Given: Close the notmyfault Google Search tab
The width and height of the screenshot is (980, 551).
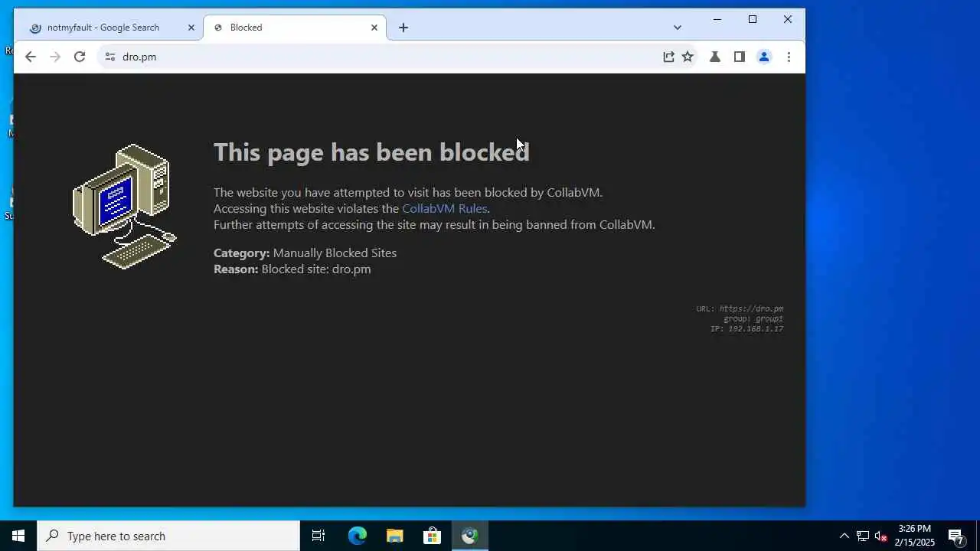Looking at the screenshot, I should click(191, 28).
